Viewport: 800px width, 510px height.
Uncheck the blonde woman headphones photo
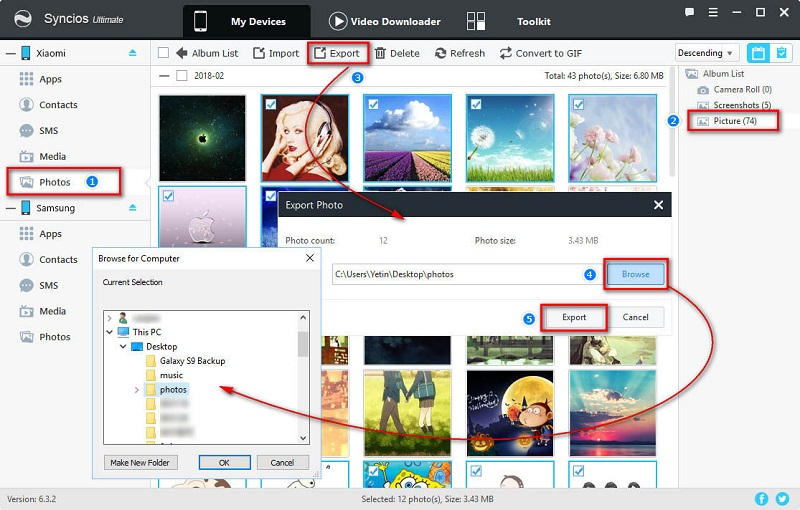click(x=271, y=104)
